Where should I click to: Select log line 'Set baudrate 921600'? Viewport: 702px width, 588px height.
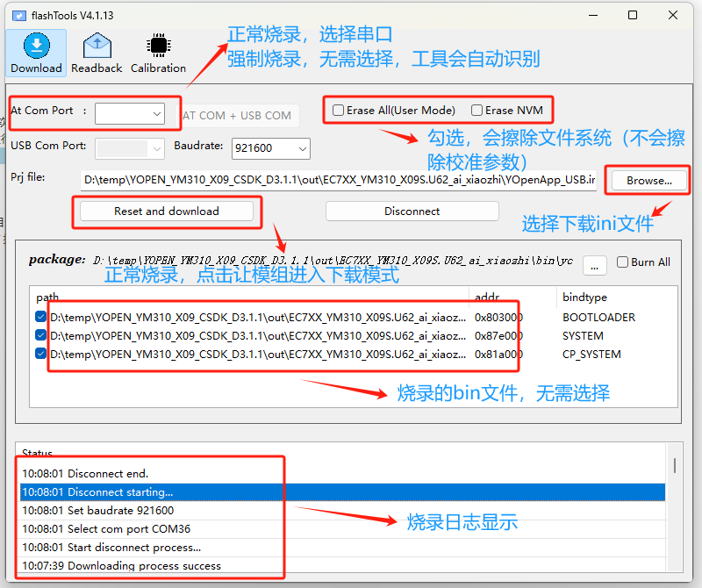tap(342, 510)
